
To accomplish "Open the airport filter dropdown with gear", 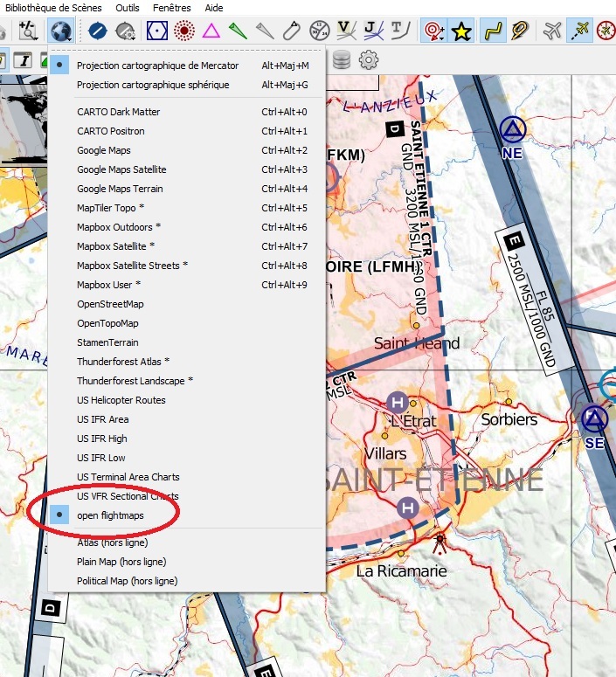I will pyautogui.click(x=126, y=31).
